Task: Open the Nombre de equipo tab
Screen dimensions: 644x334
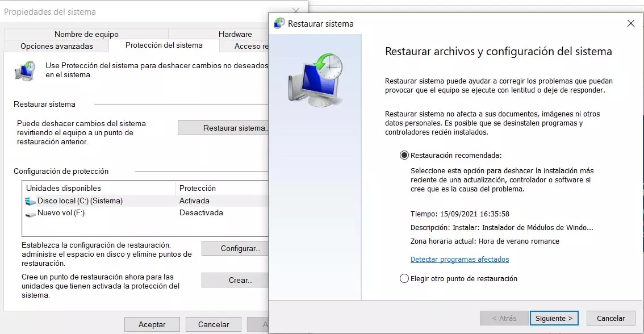Action: tap(86, 34)
